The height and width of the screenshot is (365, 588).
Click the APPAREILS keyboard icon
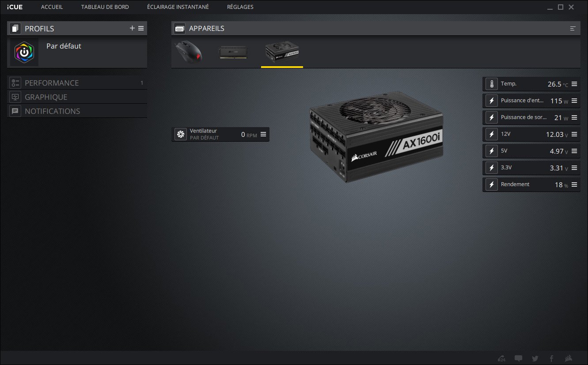(179, 29)
